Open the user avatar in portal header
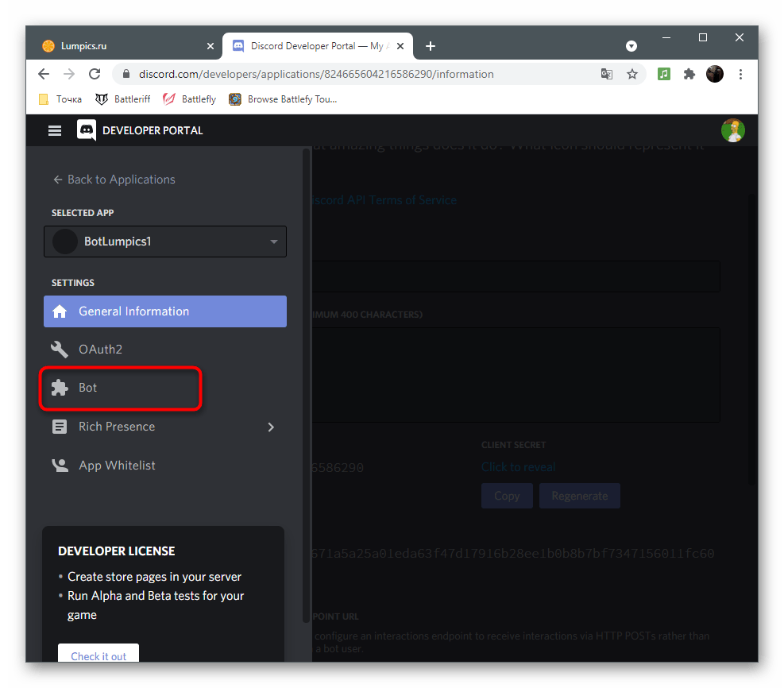784x688 pixels. pos(732,130)
